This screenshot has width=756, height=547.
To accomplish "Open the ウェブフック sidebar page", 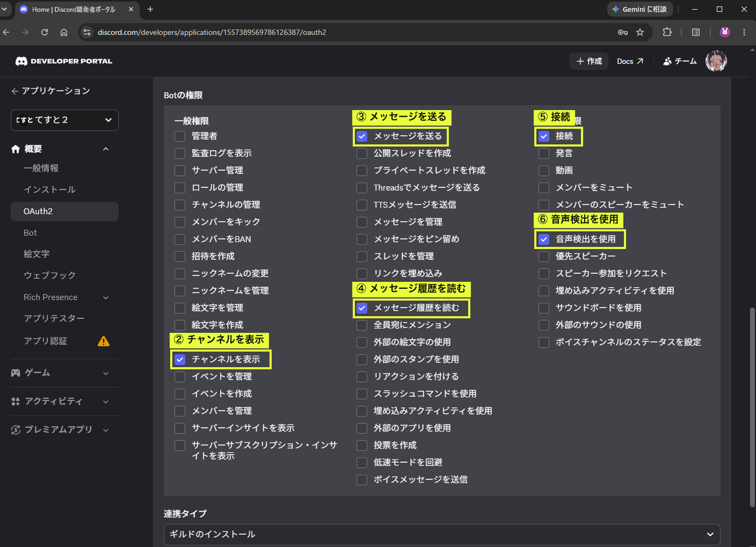I will [50, 275].
